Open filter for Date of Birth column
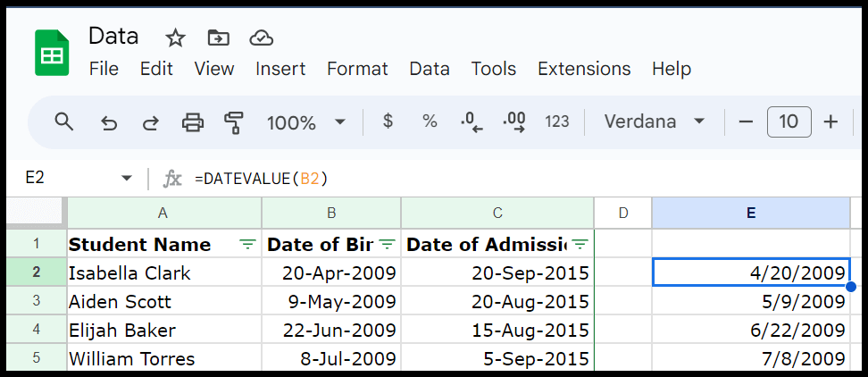The height and width of the screenshot is (377, 868). point(387,244)
